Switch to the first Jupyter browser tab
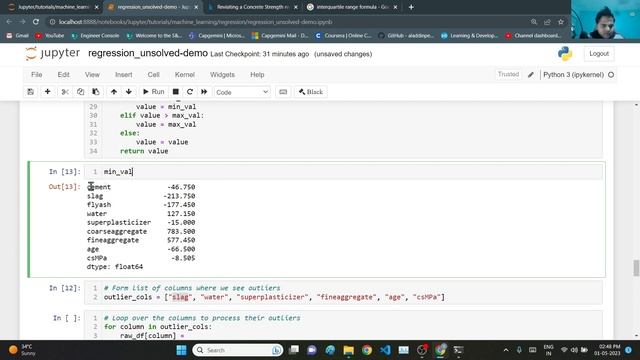This screenshot has height=360, width=640. (53, 7)
